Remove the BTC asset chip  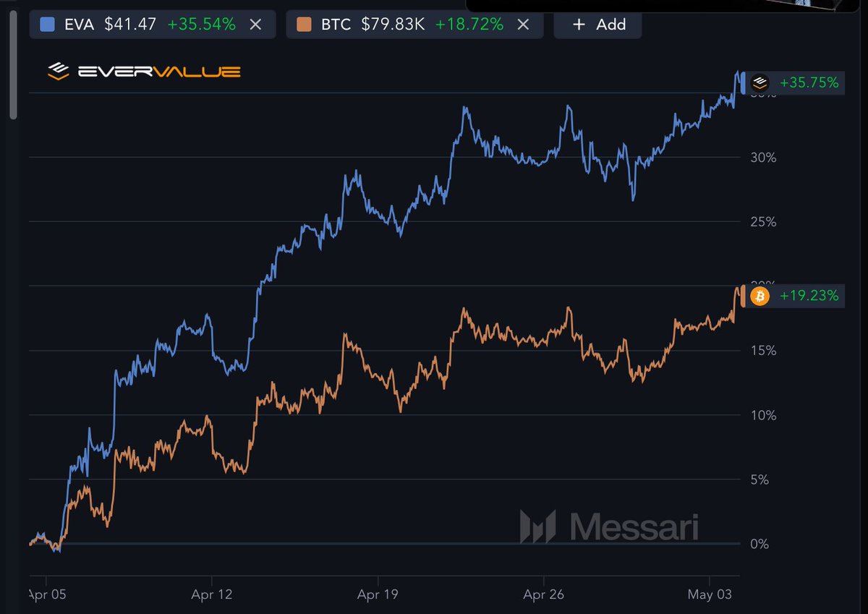(524, 24)
